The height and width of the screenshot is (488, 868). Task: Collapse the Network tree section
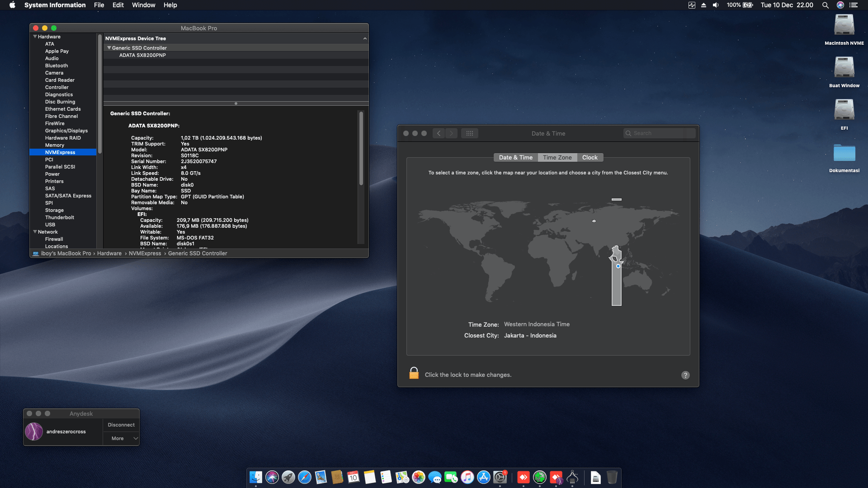click(35, 232)
